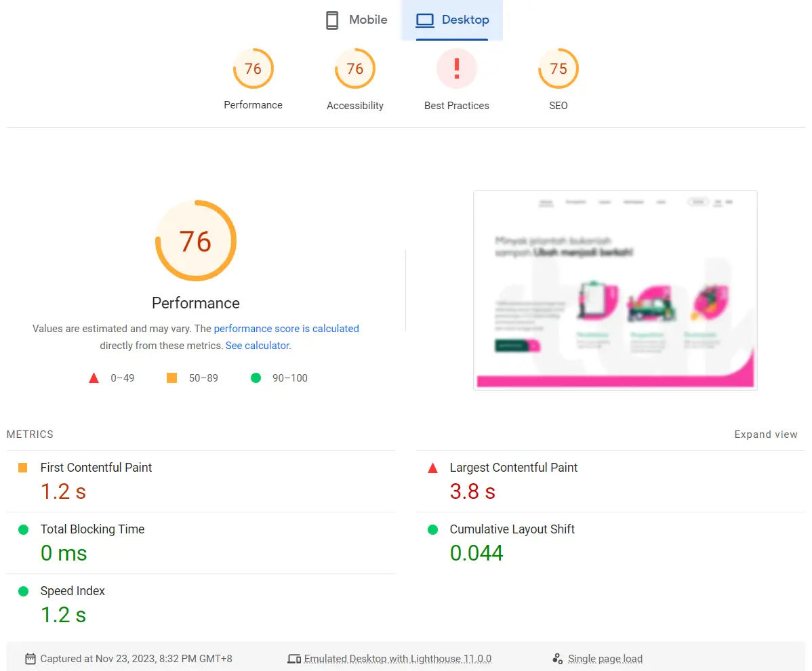Image resolution: width=812 pixels, height=671 pixels.
Task: Click green dot beside Speed Index
Action: pos(23,591)
